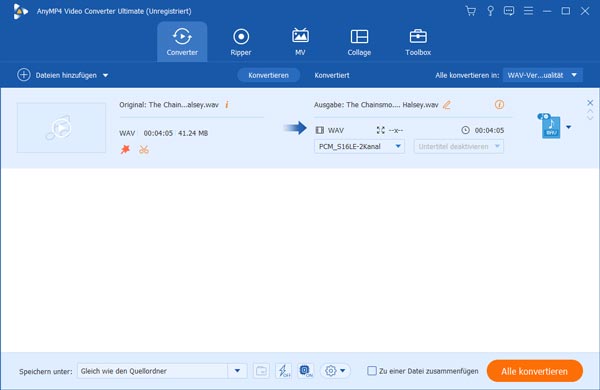The image size is (600, 390).
Task: Open the registration key icon
Action: (x=490, y=11)
